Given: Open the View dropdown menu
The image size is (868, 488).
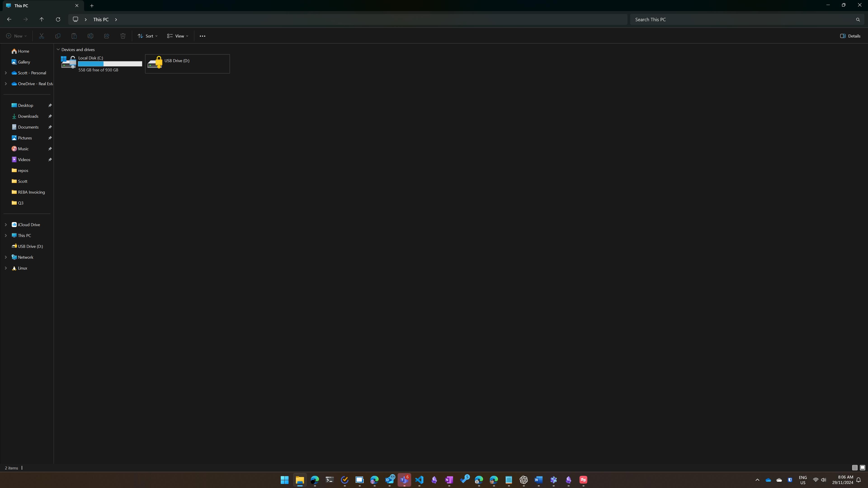Looking at the screenshot, I should point(178,36).
